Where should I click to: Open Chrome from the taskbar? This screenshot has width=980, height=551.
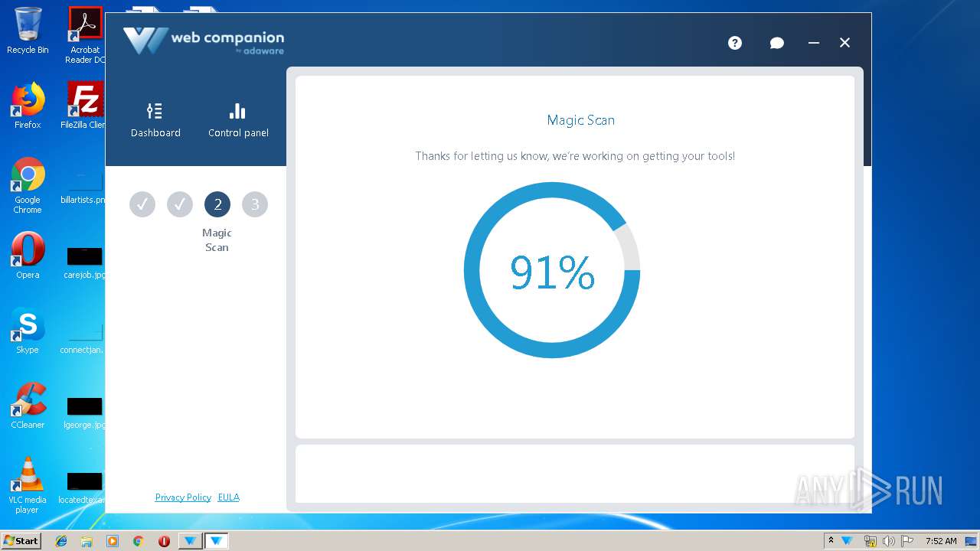(138, 541)
